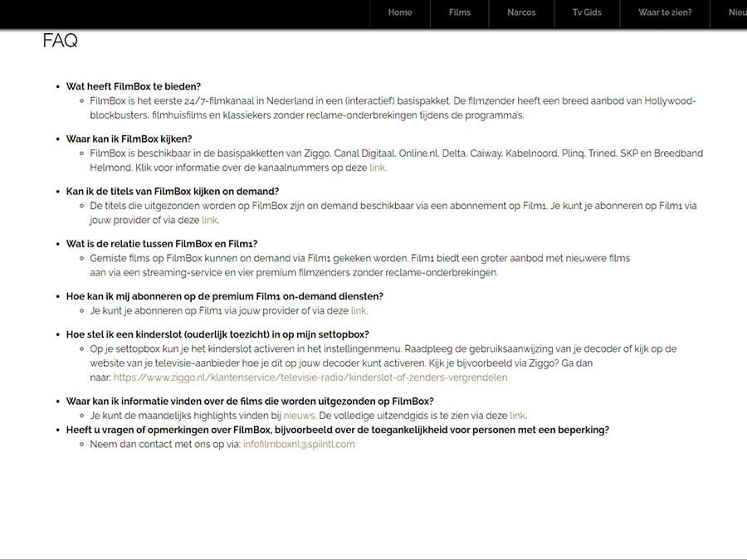Screen dimensions: 747x560
Task: Open the Narcos menu item
Action: point(521,12)
